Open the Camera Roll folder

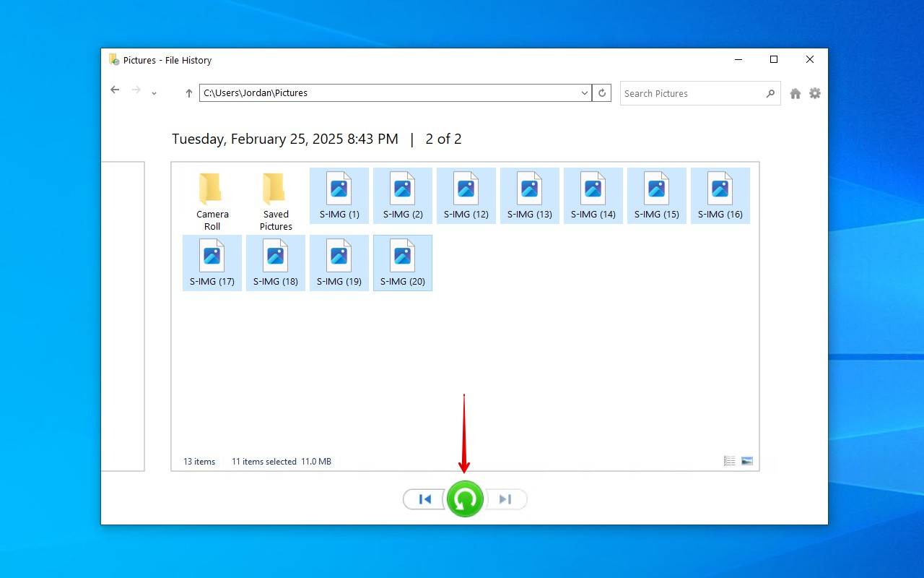[212, 195]
